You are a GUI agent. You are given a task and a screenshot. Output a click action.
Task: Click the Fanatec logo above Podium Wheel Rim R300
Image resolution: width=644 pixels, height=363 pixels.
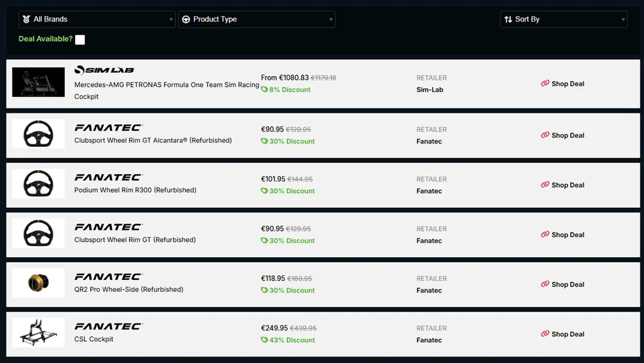click(x=109, y=177)
